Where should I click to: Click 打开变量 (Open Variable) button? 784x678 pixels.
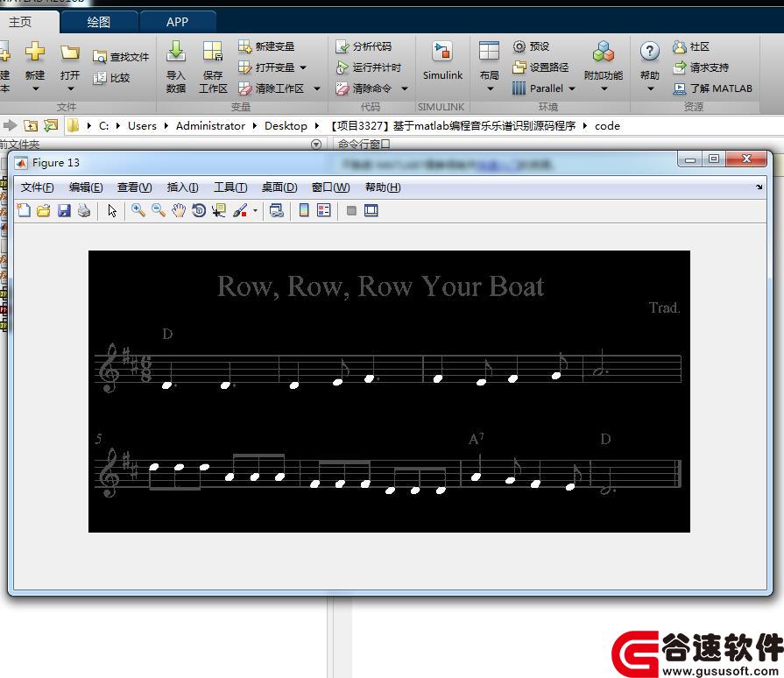(266, 67)
